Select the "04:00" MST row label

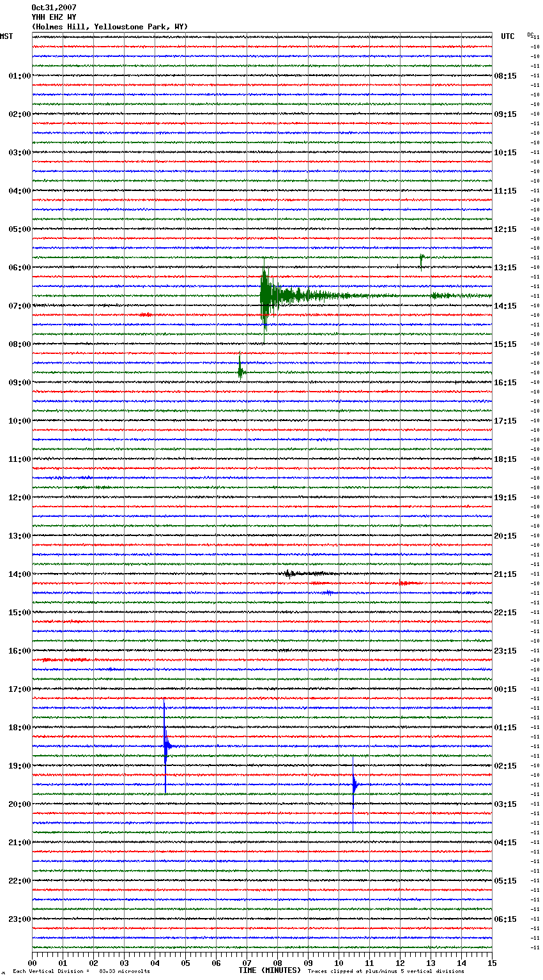20,191
